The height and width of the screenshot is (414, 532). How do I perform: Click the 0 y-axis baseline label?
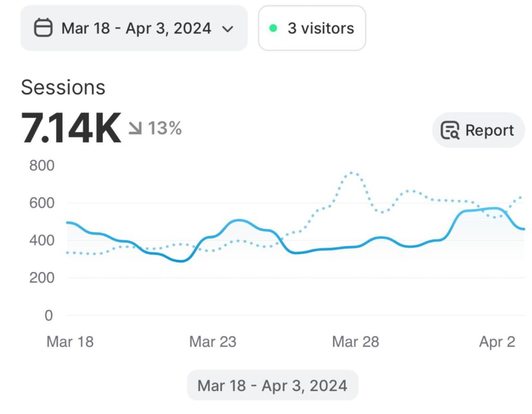[x=48, y=315]
